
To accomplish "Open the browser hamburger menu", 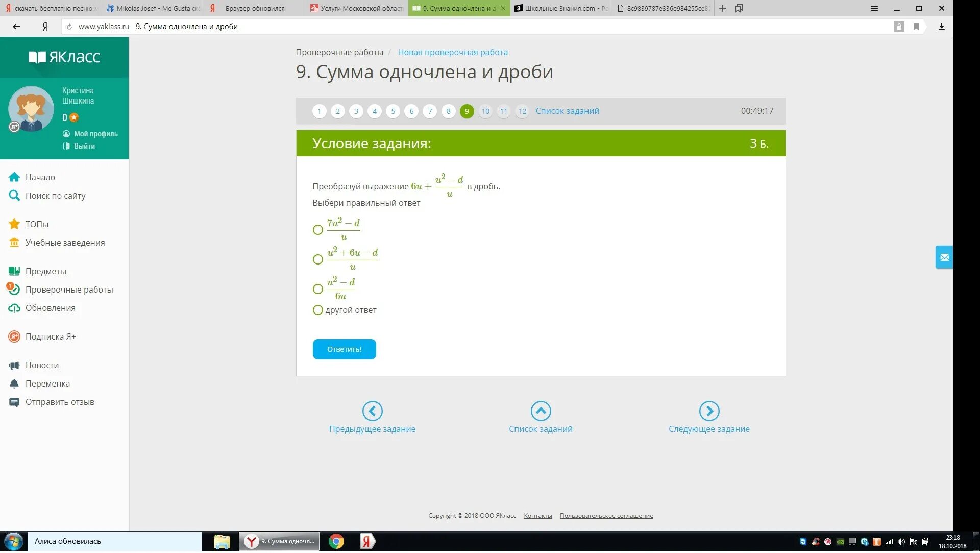I will pos(874,8).
